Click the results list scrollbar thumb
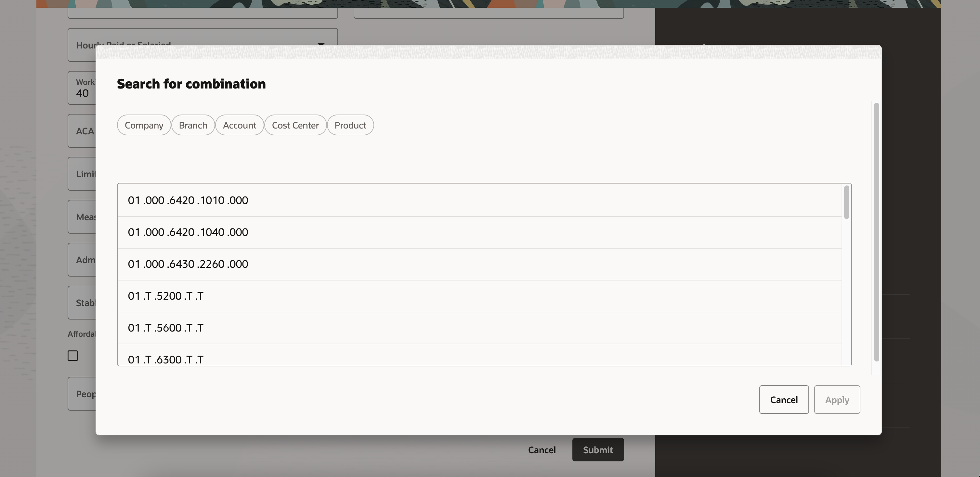The width and height of the screenshot is (980, 477). point(846,202)
